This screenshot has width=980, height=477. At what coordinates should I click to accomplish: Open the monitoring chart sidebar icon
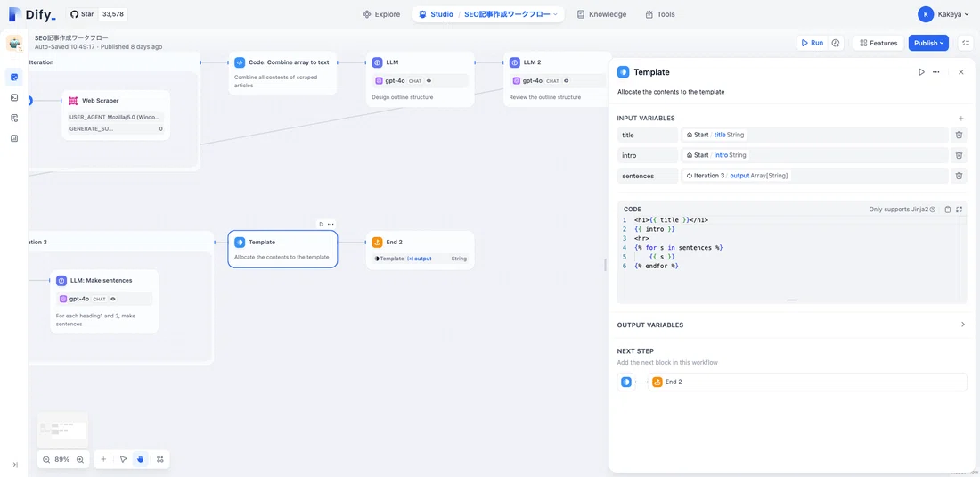[13, 138]
